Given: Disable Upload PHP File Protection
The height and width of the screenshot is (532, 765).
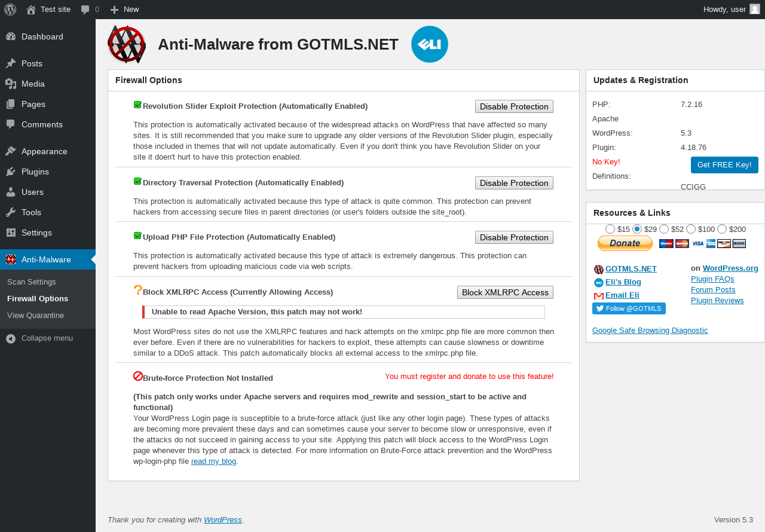Looking at the screenshot, I should coord(514,237).
